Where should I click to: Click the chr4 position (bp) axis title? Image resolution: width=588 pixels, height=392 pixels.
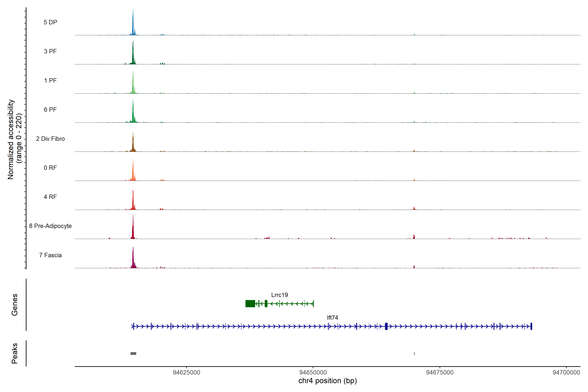click(x=327, y=381)
